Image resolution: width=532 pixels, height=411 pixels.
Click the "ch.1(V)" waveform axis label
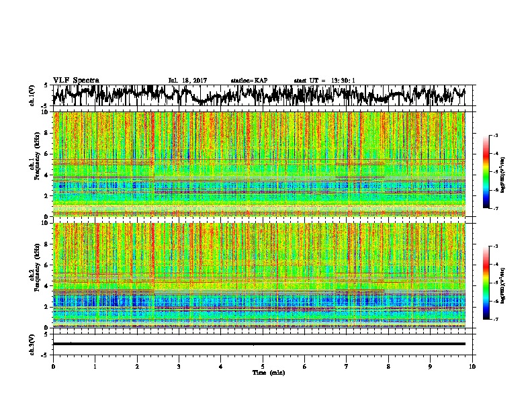[x=32, y=95]
